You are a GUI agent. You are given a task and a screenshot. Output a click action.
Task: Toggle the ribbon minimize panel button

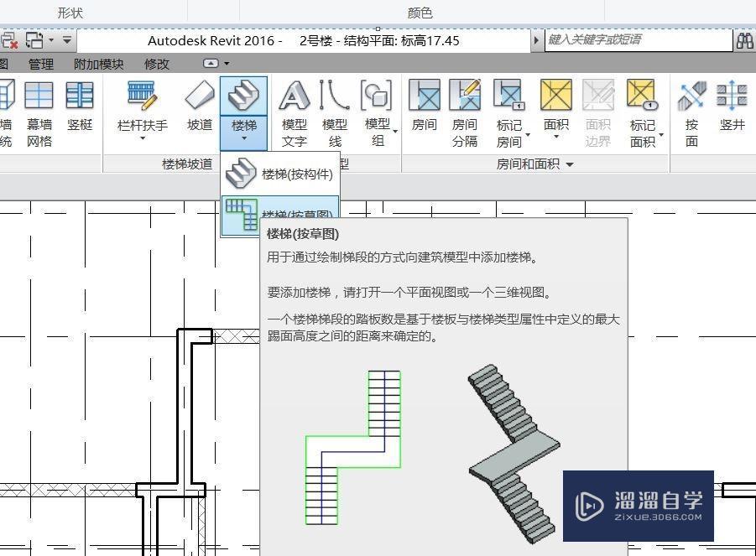(x=211, y=63)
